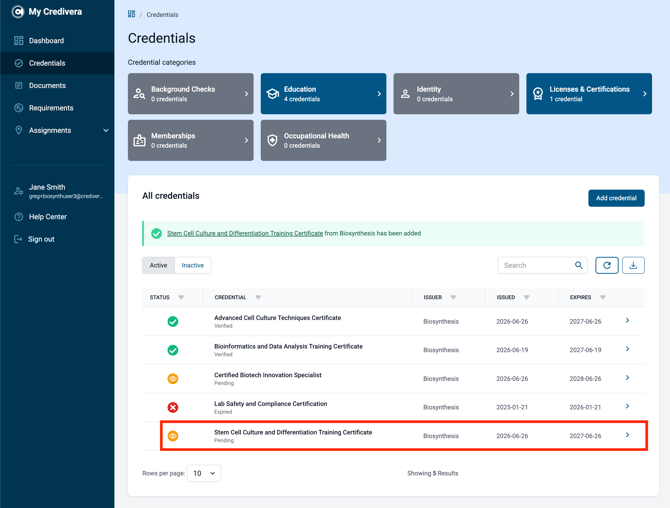Select the Active credentials toggle

(158, 265)
